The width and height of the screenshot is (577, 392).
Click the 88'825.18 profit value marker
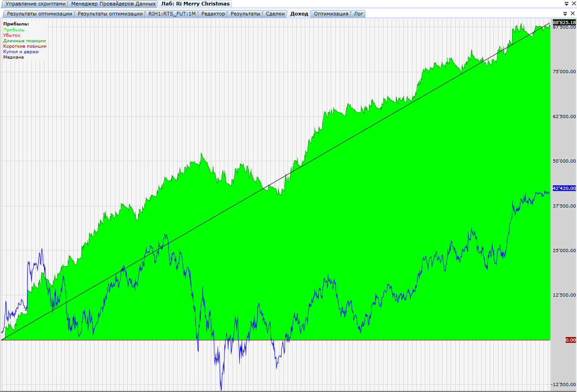[564, 22]
